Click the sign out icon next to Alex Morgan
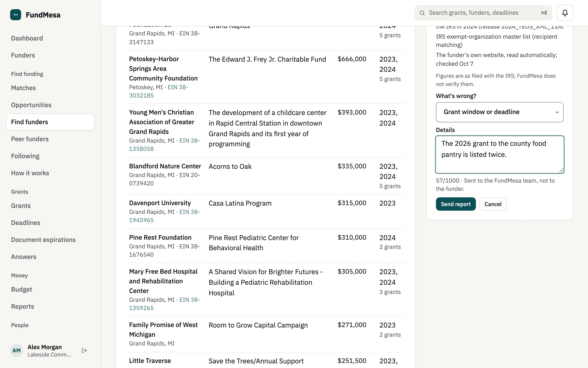 click(x=84, y=351)
